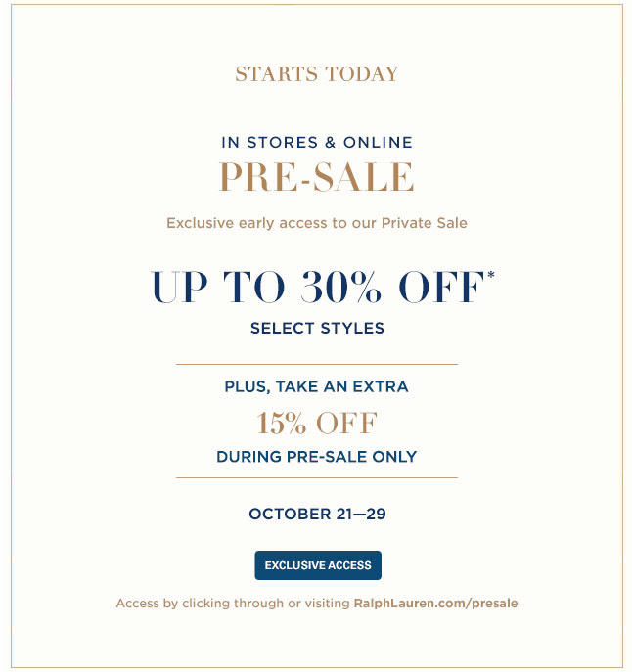Image resolution: width=632 pixels, height=672 pixels.
Task: Click the PLUS, TAKE AN EXTRA line
Action: point(316,386)
